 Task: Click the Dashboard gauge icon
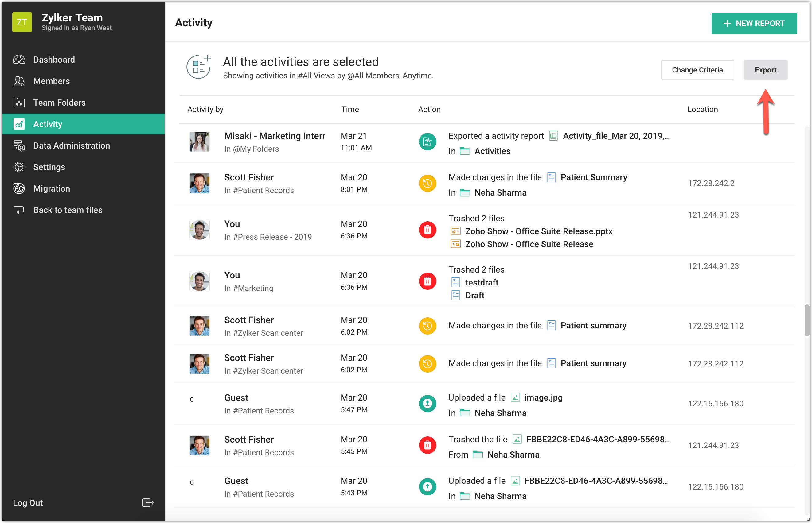coord(19,60)
